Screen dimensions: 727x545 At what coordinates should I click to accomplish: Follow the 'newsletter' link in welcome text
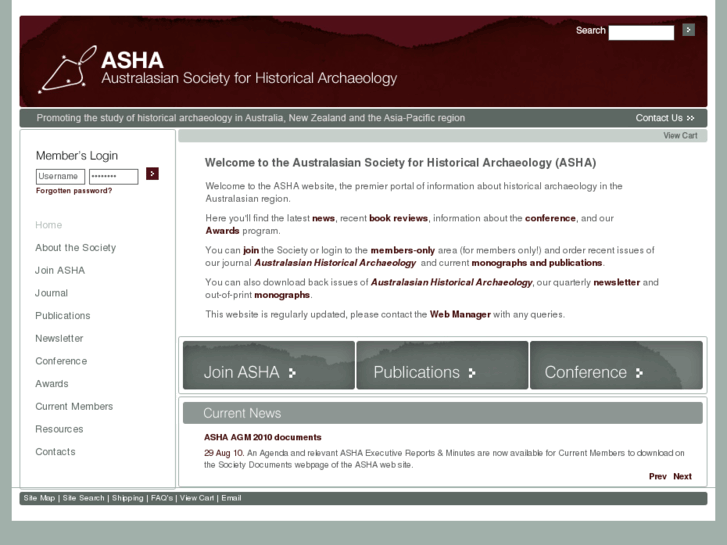click(617, 282)
